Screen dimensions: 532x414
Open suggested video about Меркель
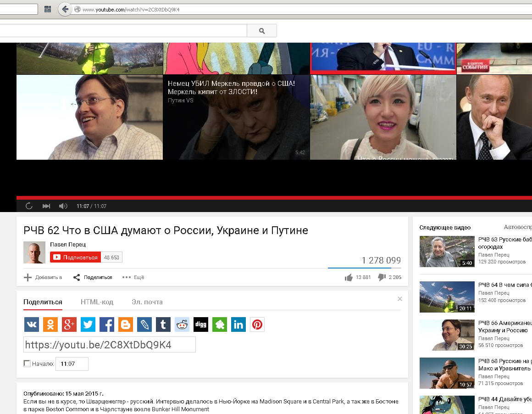coord(237,117)
